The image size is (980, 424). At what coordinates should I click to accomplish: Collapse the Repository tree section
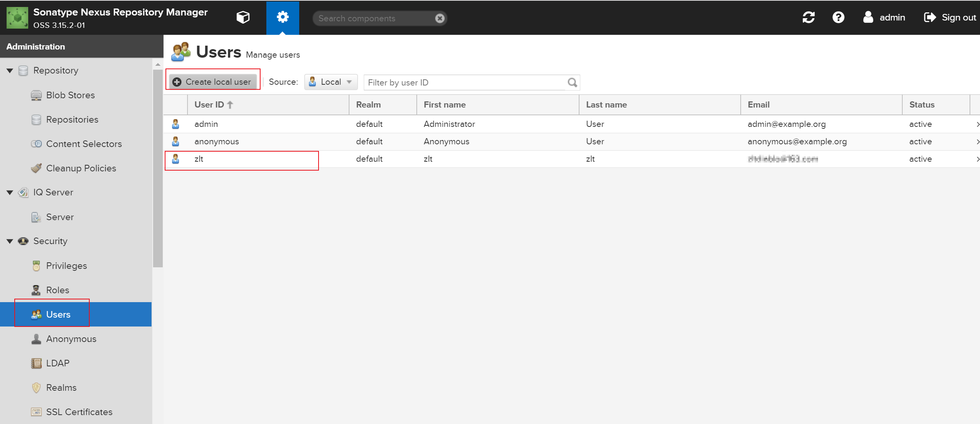point(10,71)
